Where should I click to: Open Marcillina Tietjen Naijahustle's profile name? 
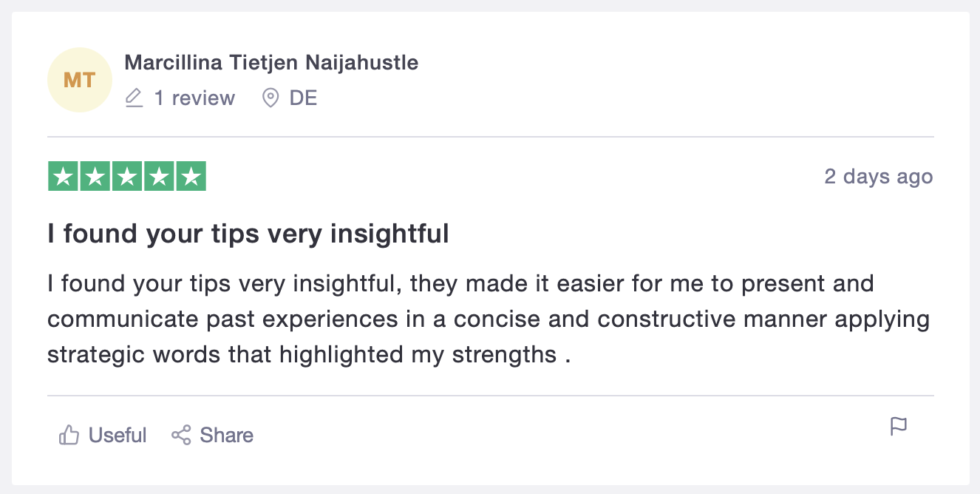coord(271,63)
